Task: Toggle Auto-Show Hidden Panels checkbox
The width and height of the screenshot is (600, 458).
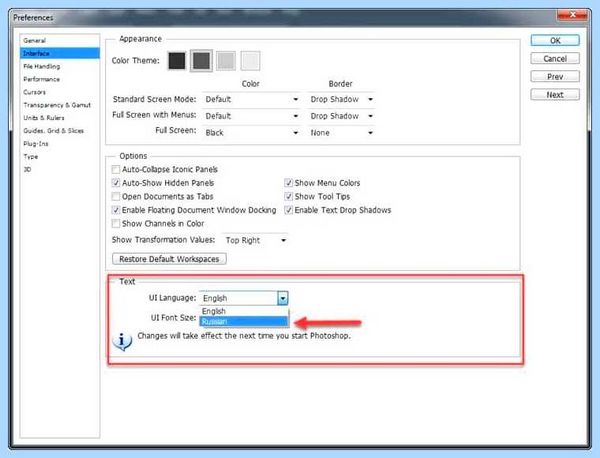Action: [116, 183]
